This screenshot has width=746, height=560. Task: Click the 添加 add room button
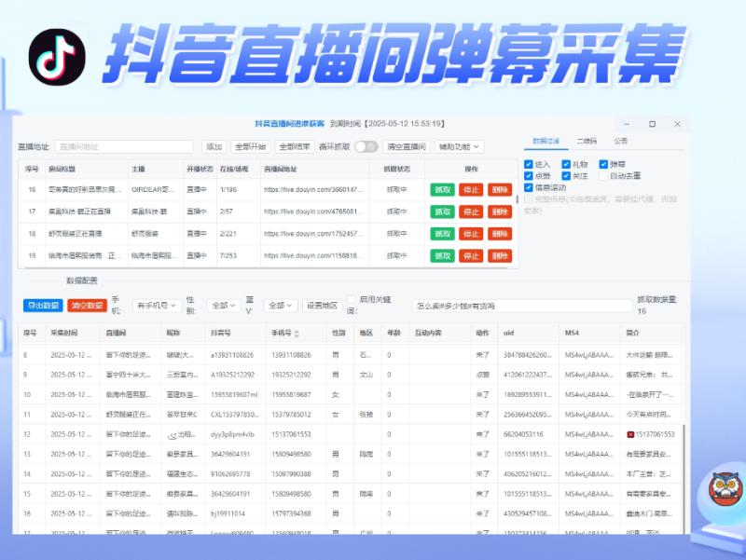pos(214,145)
